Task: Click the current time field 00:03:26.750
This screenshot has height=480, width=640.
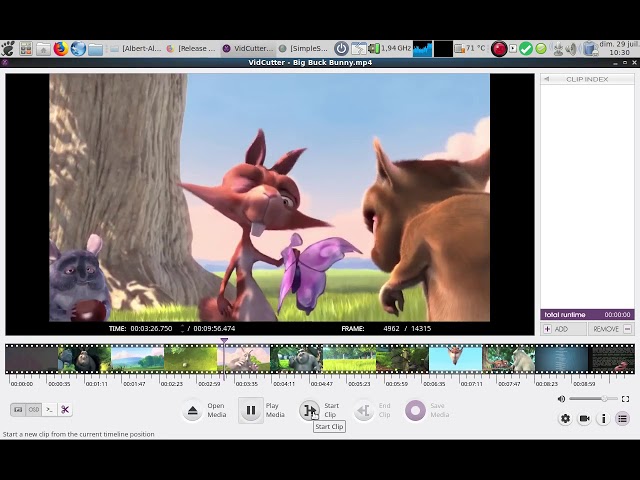Action: 151,329
